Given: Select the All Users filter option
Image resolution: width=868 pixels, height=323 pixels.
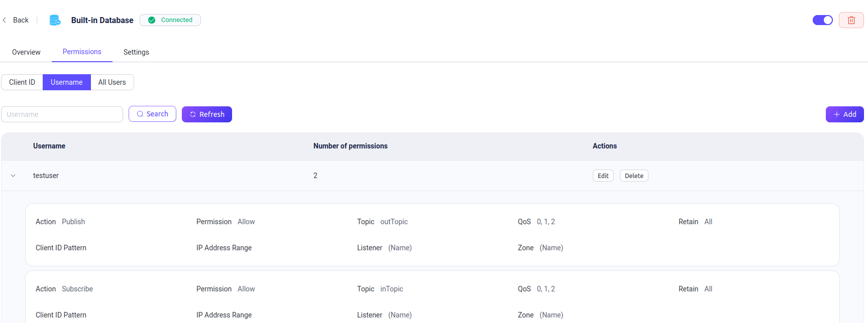Looking at the screenshot, I should pyautogui.click(x=112, y=82).
